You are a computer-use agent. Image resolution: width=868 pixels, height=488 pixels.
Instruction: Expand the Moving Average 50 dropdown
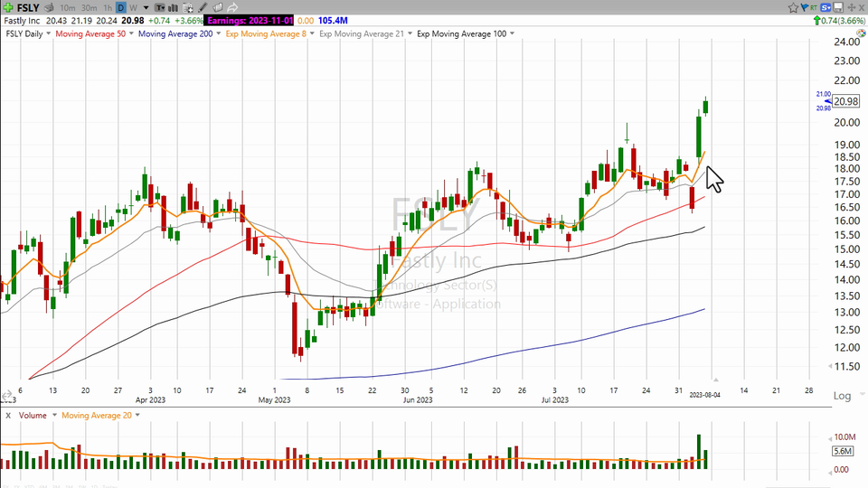click(x=131, y=33)
